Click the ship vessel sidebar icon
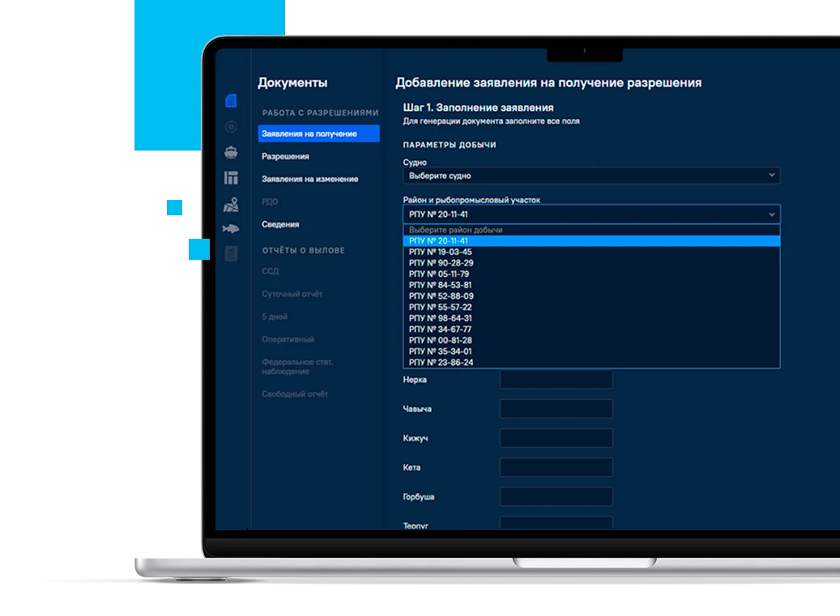This screenshot has width=840, height=616. pos(231,152)
